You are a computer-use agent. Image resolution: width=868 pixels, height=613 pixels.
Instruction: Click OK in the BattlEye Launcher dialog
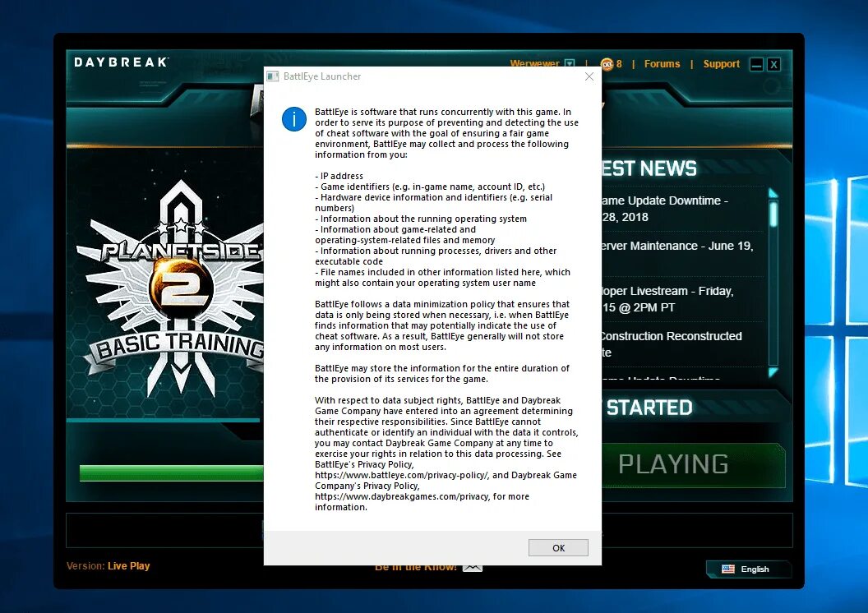[x=558, y=548]
